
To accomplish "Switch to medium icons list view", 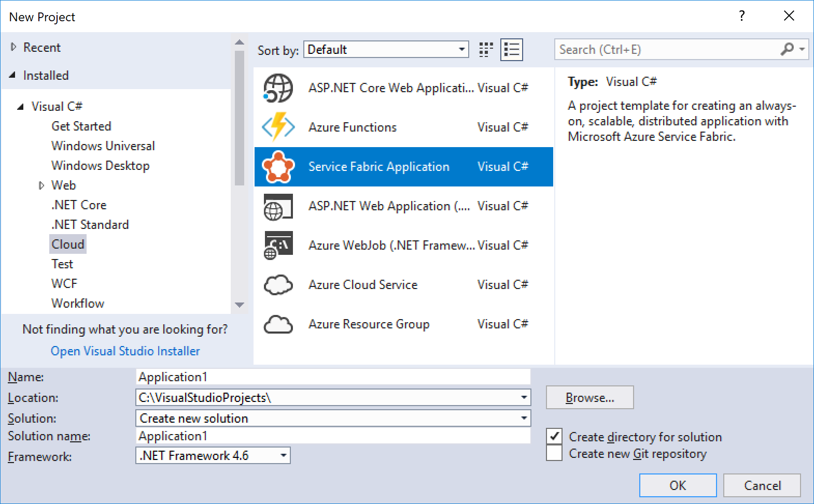I will click(512, 50).
